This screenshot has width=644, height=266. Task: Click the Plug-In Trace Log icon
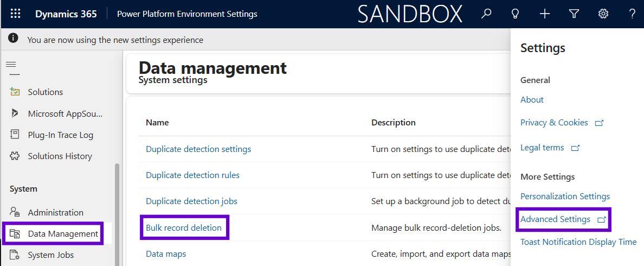pos(15,135)
